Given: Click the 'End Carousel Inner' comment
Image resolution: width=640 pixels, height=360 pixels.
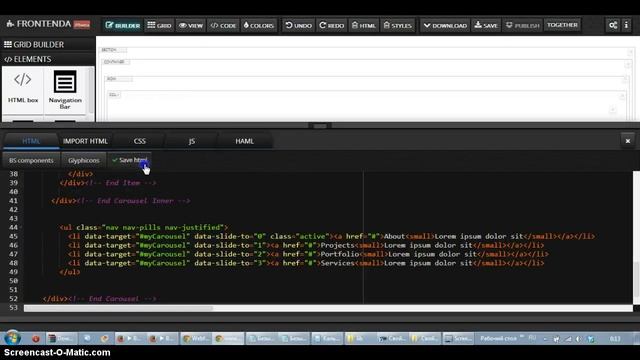Looking at the screenshot, I should click(133, 201).
